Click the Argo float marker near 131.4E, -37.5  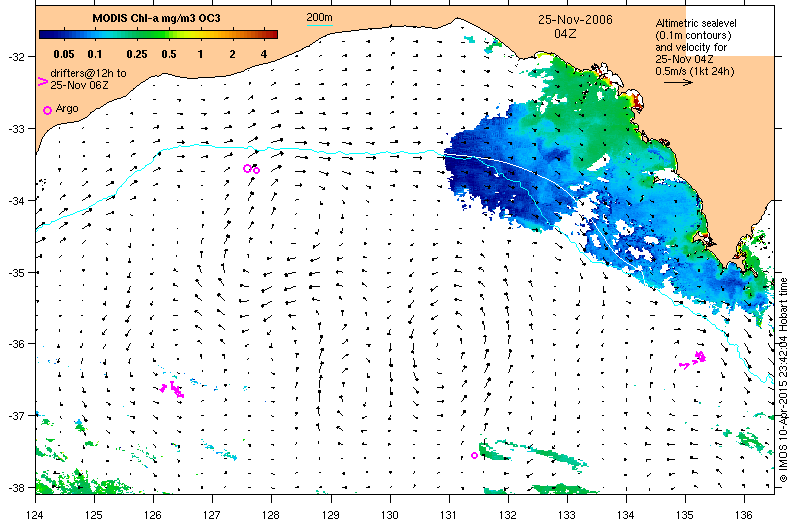tap(474, 455)
